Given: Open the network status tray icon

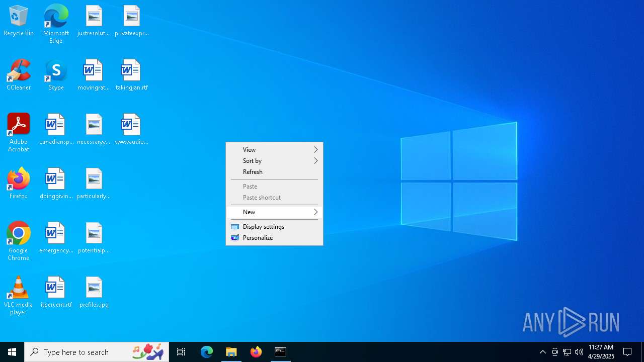Looking at the screenshot, I should (567, 352).
